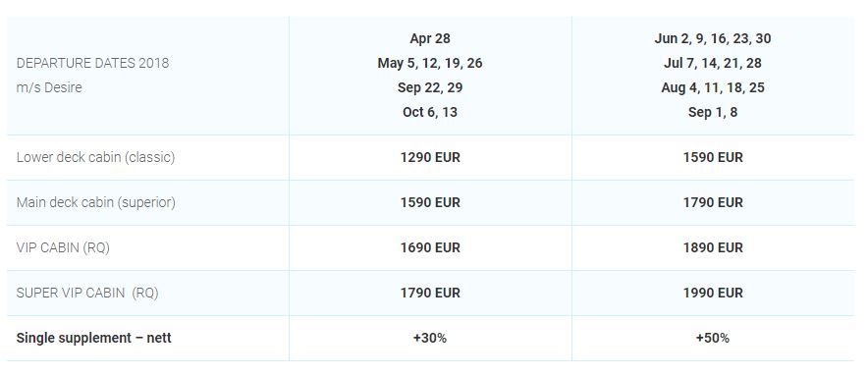Viewport: 868px width, 377px height.
Task: Select the Main deck cabin (superior) label
Action: coord(96,202)
